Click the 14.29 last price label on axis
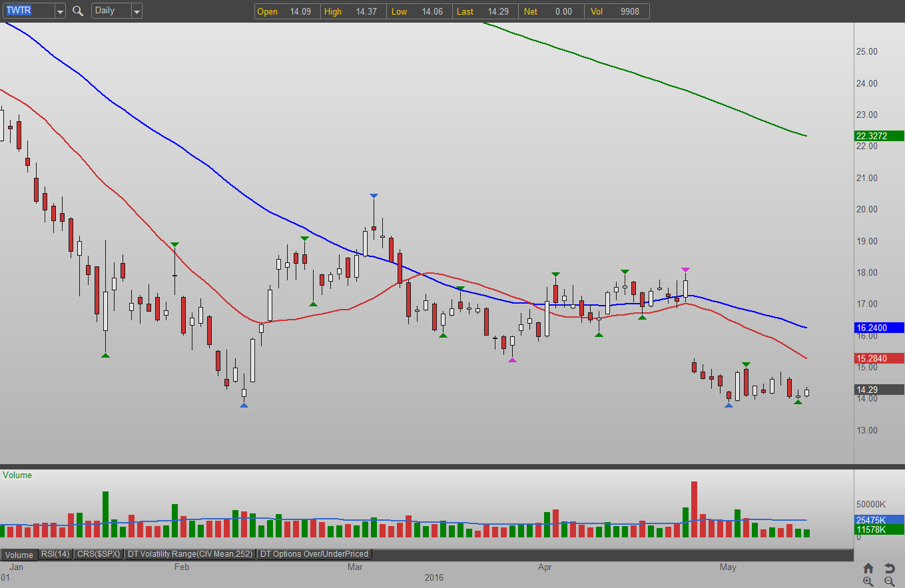 pyautogui.click(x=879, y=390)
